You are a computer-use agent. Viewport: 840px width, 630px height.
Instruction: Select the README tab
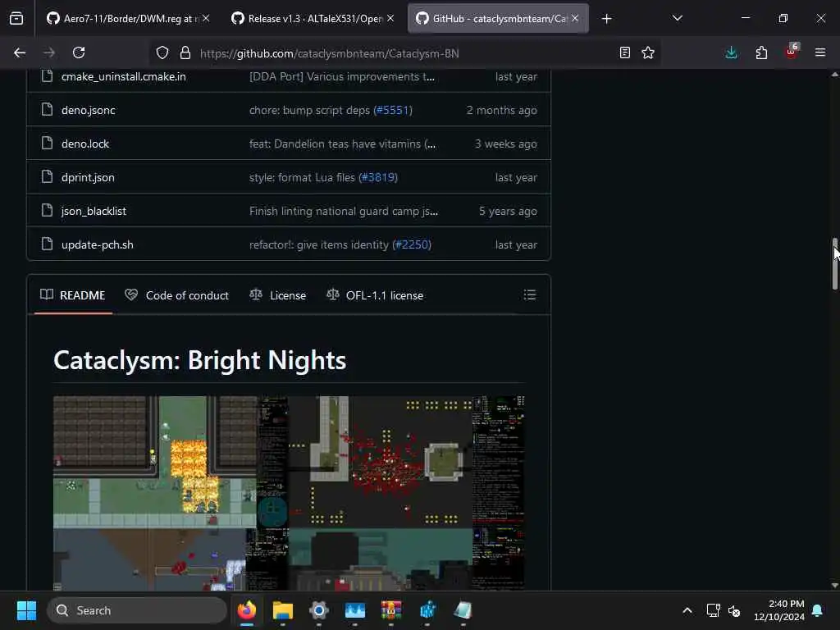click(x=73, y=295)
